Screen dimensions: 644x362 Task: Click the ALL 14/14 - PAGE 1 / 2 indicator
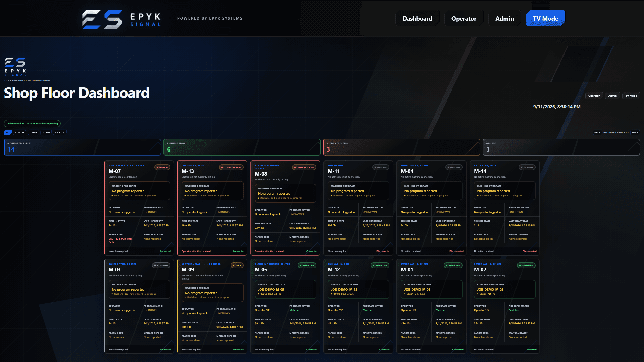pos(616,132)
